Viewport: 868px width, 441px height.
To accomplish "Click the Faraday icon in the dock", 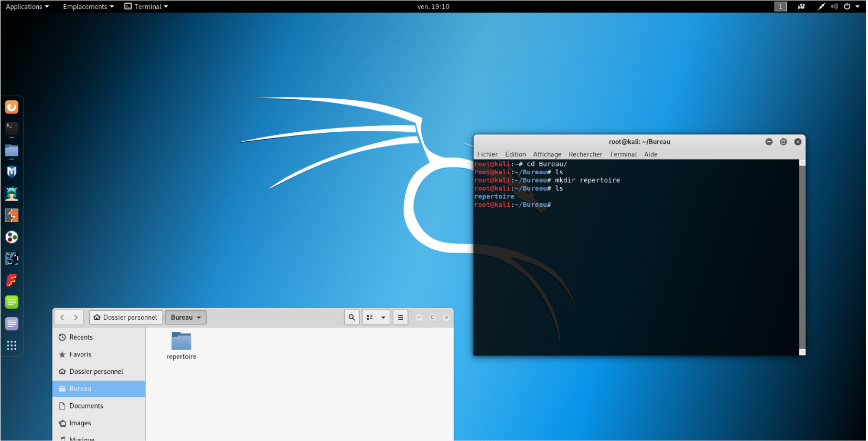I will click(12, 280).
